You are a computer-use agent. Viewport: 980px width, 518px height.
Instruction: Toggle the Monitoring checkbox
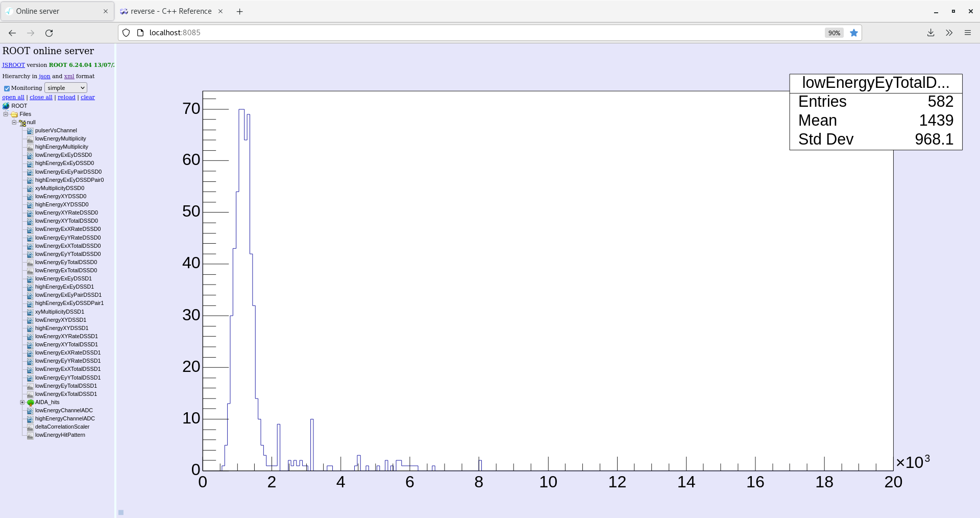click(7, 88)
